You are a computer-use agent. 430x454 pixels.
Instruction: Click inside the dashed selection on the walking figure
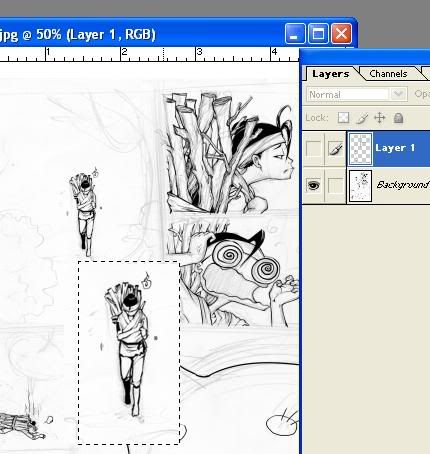click(x=129, y=353)
